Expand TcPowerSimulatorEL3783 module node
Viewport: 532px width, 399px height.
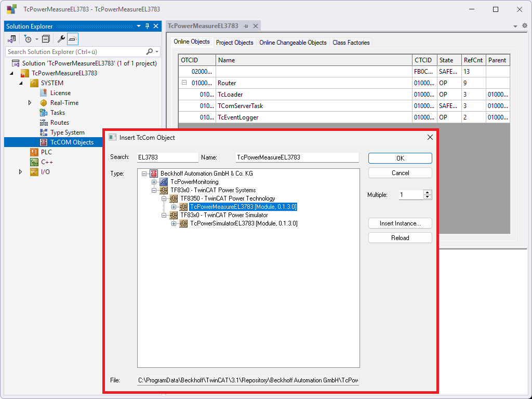174,223
